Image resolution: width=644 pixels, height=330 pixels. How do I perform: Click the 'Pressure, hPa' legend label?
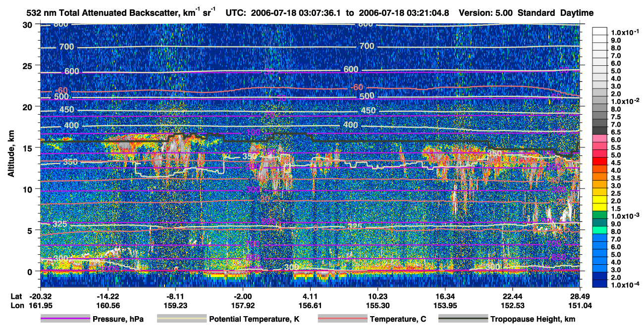(x=118, y=319)
